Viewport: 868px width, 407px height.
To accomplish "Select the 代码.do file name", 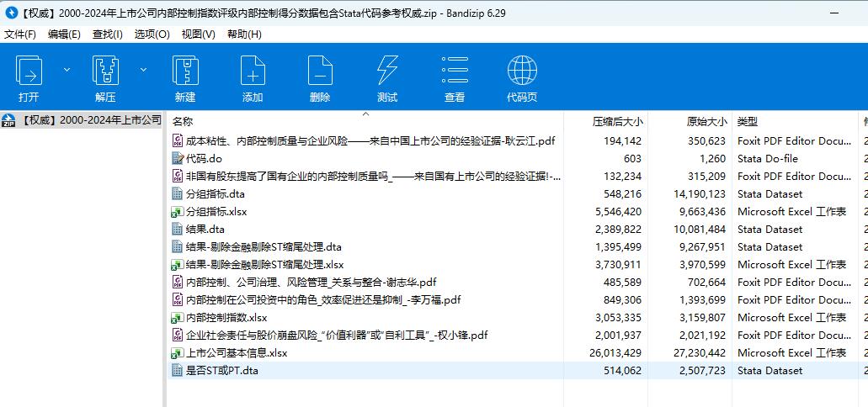I will [205, 159].
